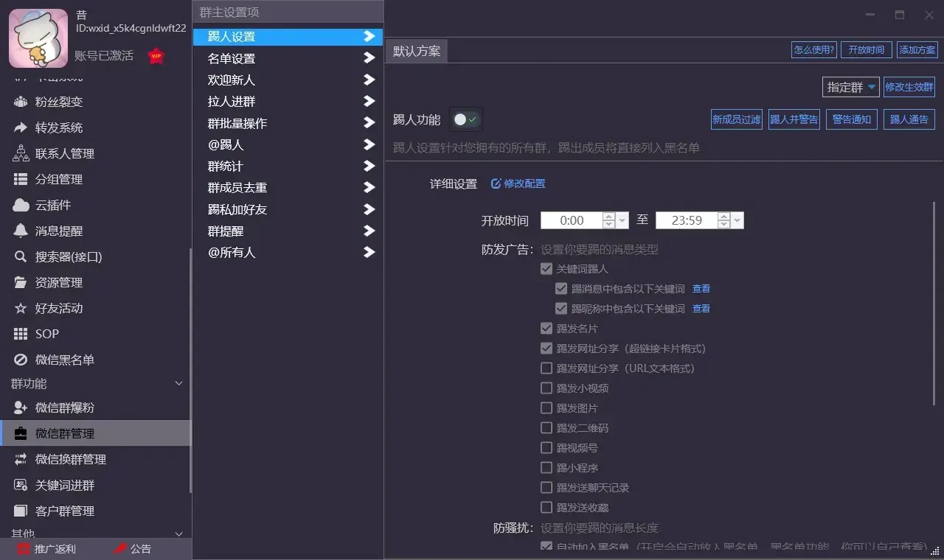Collapse the 群功能 section chevron

pyautogui.click(x=178, y=384)
